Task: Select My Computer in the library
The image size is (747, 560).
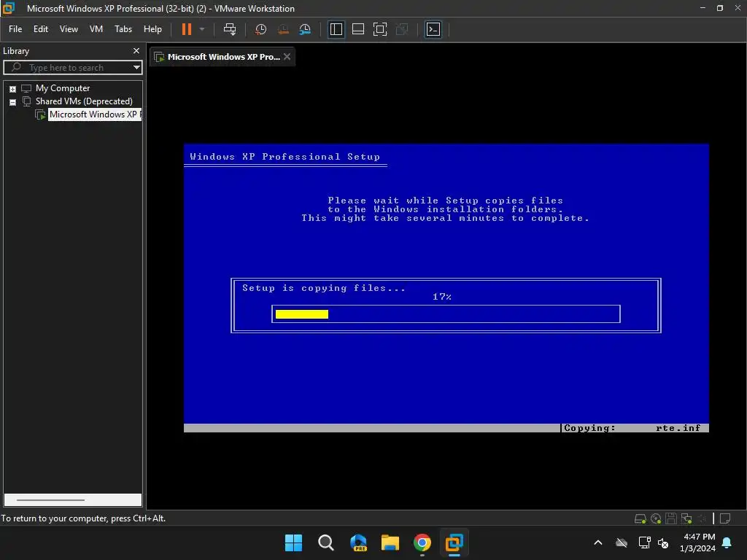Action: click(x=63, y=88)
